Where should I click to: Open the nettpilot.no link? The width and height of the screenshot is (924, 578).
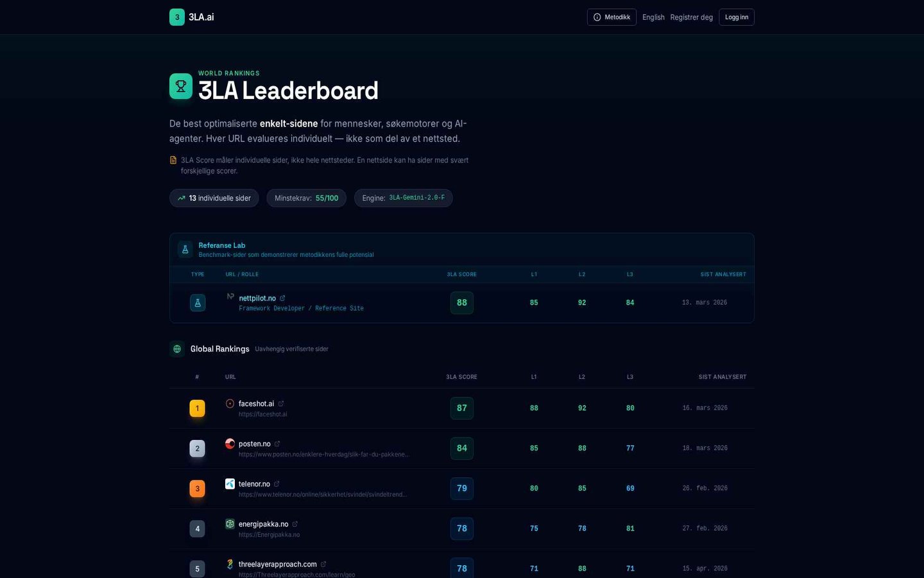click(x=257, y=298)
